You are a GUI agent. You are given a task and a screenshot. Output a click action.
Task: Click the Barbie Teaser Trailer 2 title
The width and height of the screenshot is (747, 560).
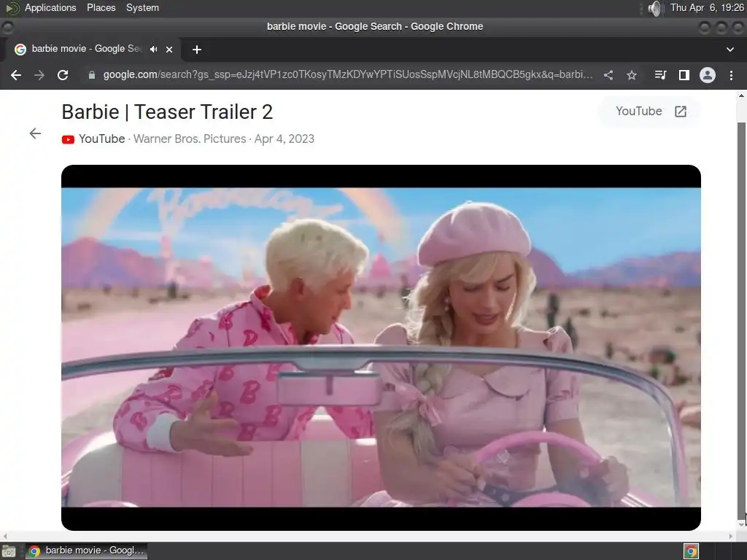(167, 112)
